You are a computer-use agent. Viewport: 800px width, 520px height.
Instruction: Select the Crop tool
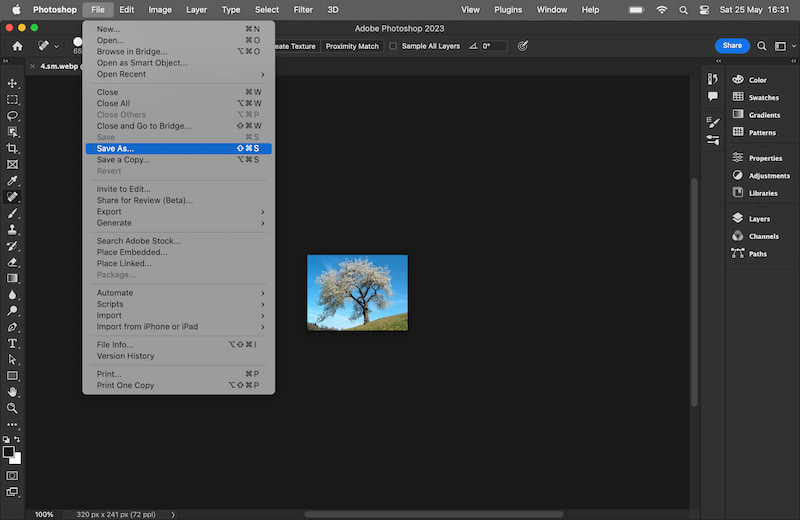pos(12,148)
